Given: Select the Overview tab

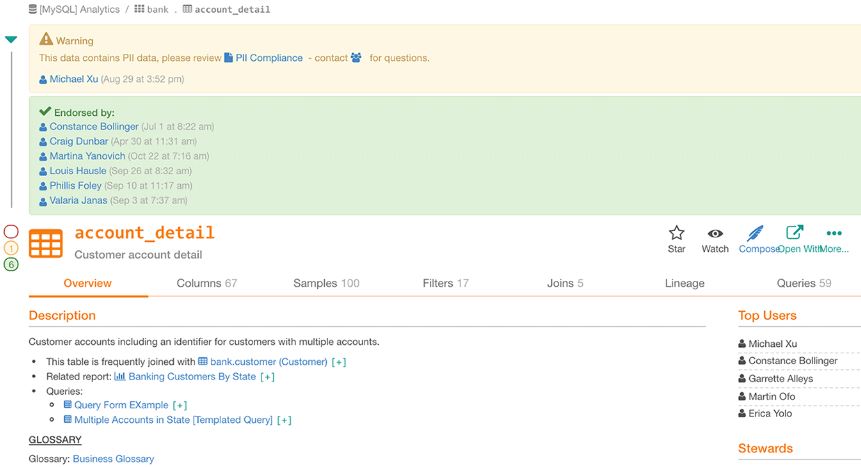Looking at the screenshot, I should pos(88,283).
